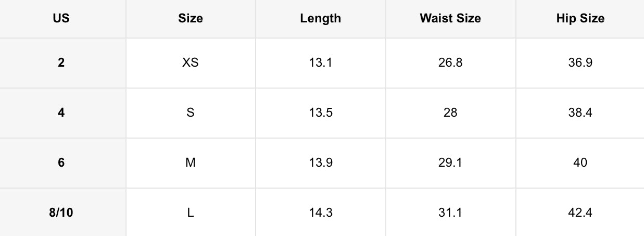This screenshot has height=236, width=644.
Task: Click the S size cell
Action: tap(191, 113)
